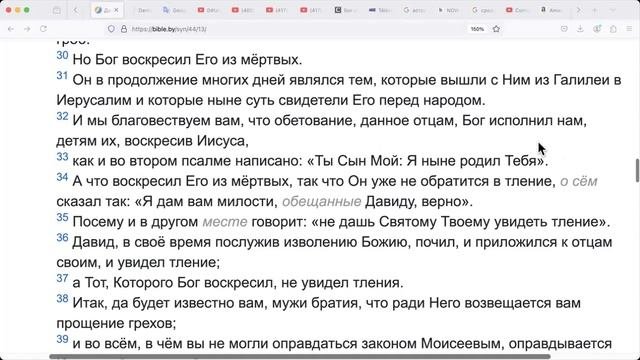Open the Firefox account icon
640x360 pixels.
coord(597,29)
